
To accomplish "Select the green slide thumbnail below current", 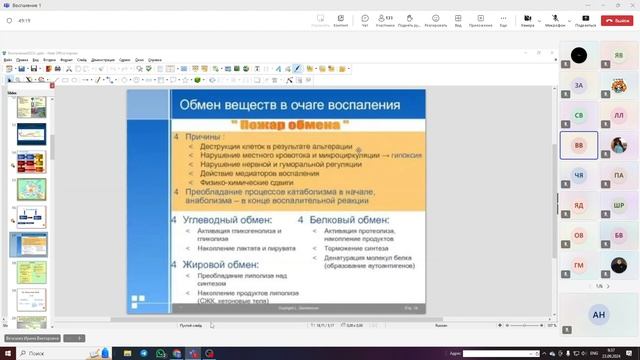I will coord(31,272).
